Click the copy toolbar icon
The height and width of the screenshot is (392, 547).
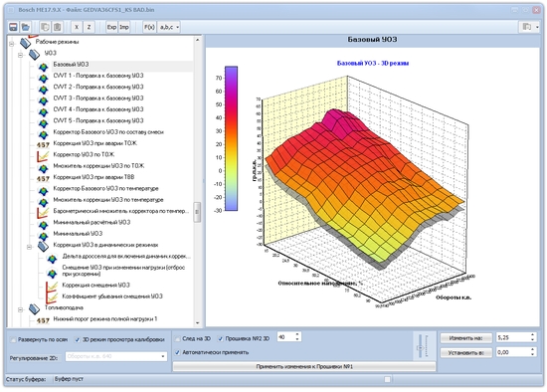pyautogui.click(x=45, y=27)
